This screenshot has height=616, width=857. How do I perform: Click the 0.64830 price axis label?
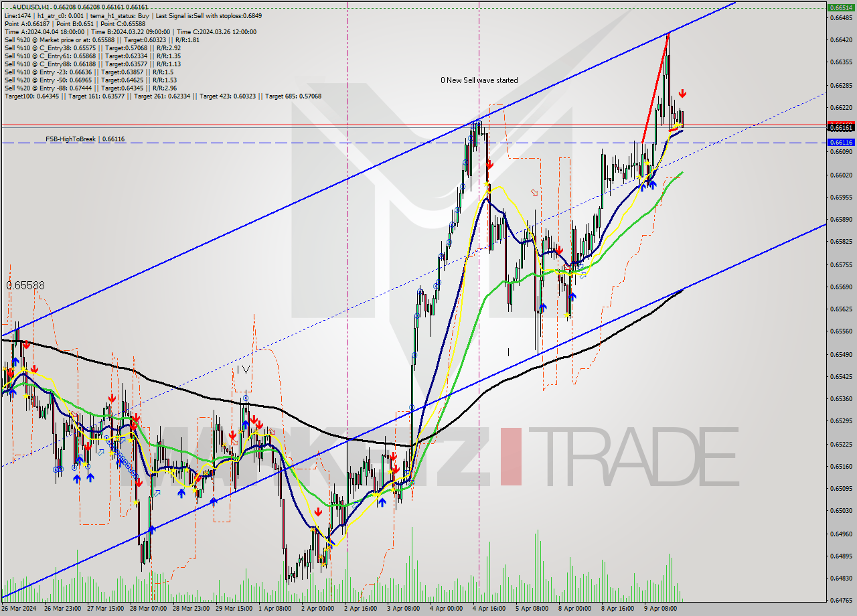(841, 578)
